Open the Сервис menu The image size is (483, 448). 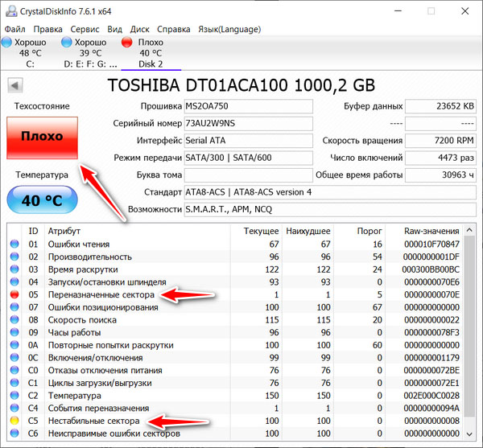[x=85, y=29]
